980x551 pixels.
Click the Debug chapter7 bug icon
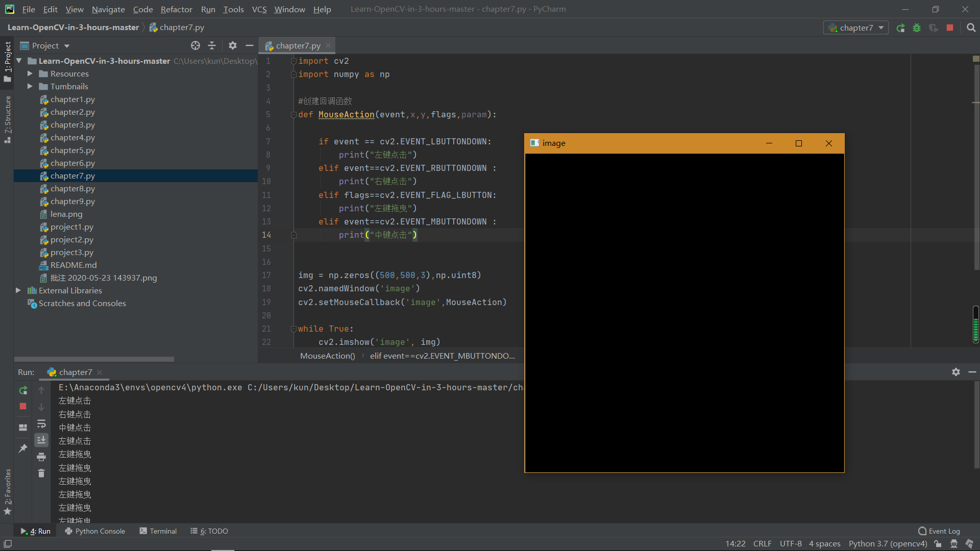pyautogui.click(x=917, y=28)
